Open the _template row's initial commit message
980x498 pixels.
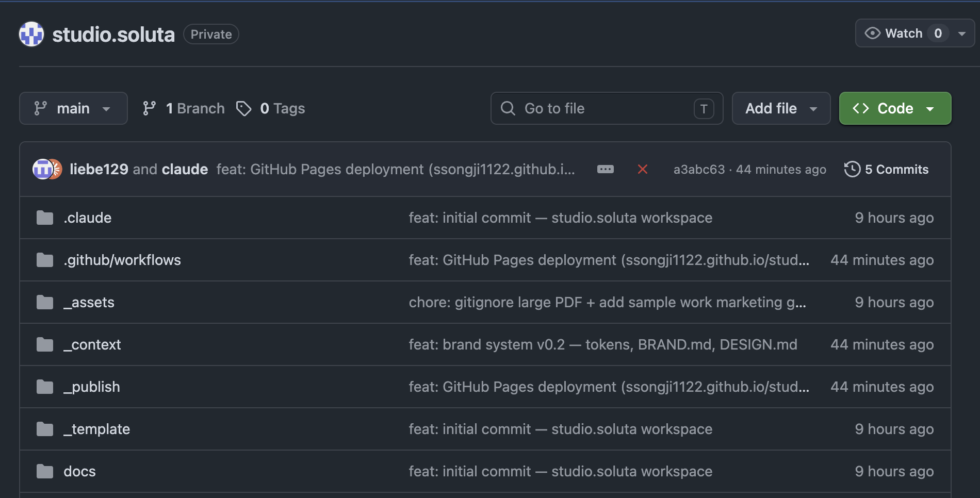[561, 429]
